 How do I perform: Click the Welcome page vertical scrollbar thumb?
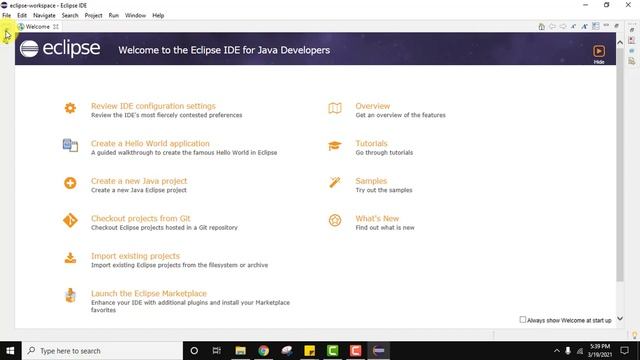tap(620, 164)
